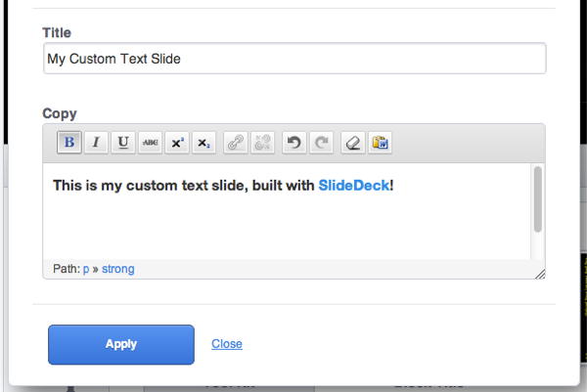Apply strikethrough using the ABC icon

[x=150, y=143]
